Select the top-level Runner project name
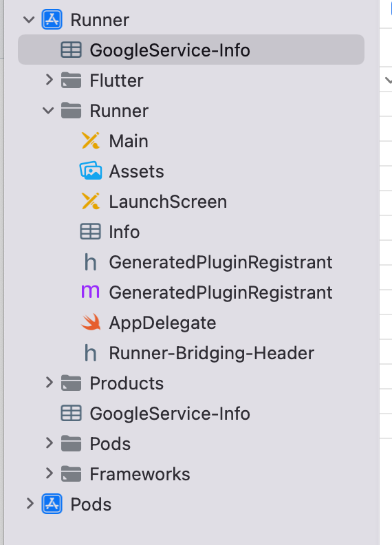Viewport: 392px width, 545px height. pos(100,20)
